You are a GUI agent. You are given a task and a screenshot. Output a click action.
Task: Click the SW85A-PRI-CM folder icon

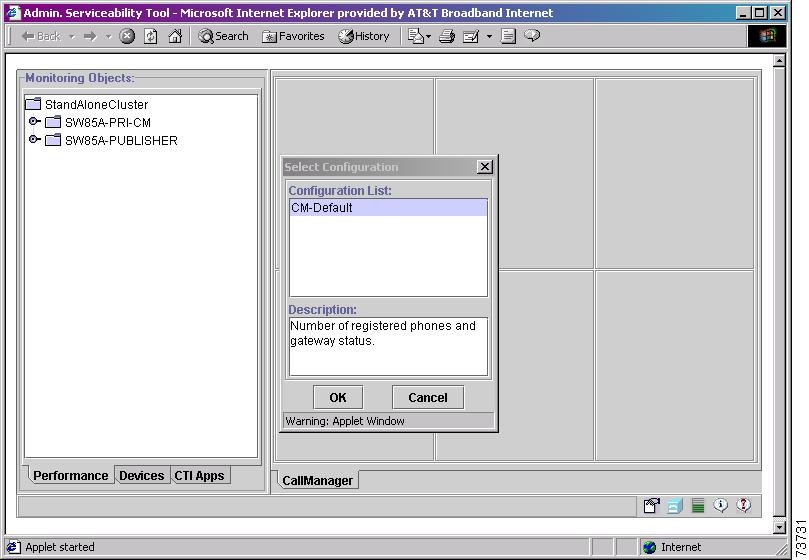(53, 122)
